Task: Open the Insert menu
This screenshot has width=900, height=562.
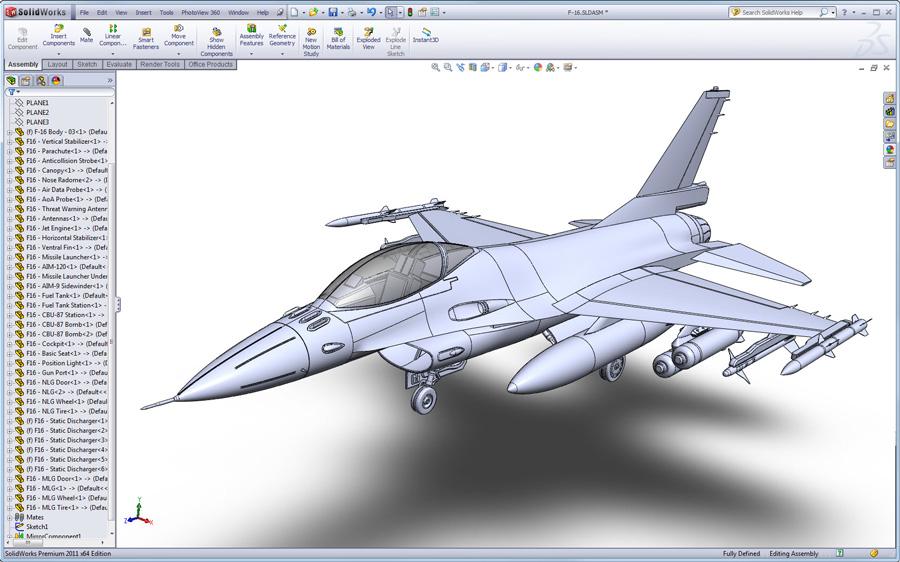Action: tap(144, 12)
